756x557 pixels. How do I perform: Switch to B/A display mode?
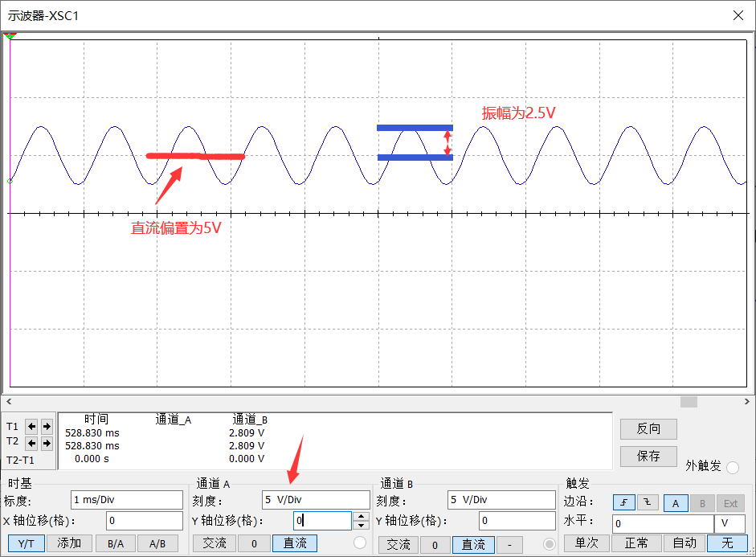click(116, 544)
